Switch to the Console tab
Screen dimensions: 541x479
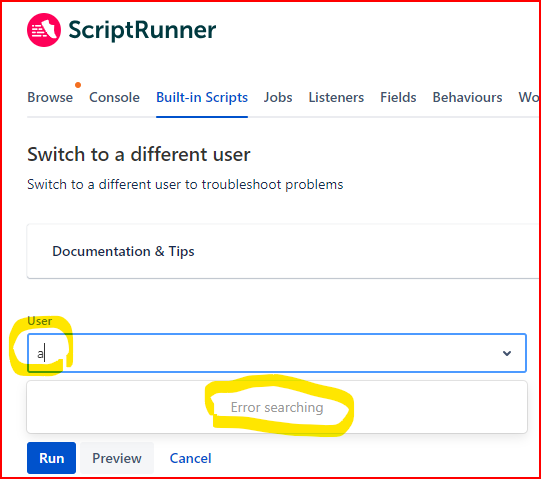(x=114, y=98)
